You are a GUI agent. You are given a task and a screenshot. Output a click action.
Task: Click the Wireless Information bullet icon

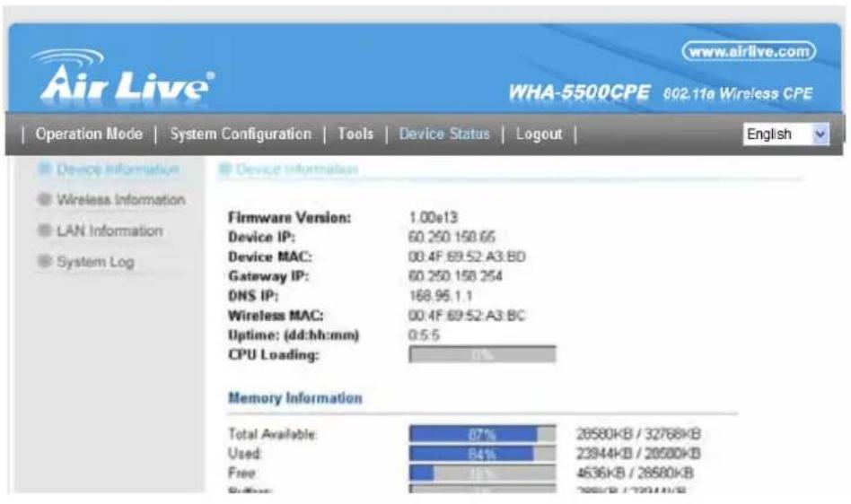click(45, 199)
